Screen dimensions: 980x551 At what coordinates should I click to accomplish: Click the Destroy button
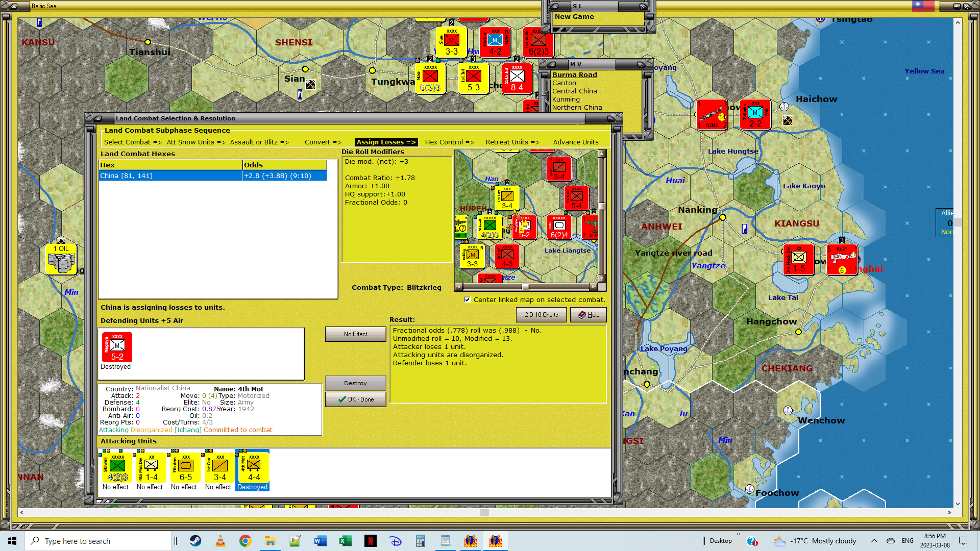click(x=355, y=383)
